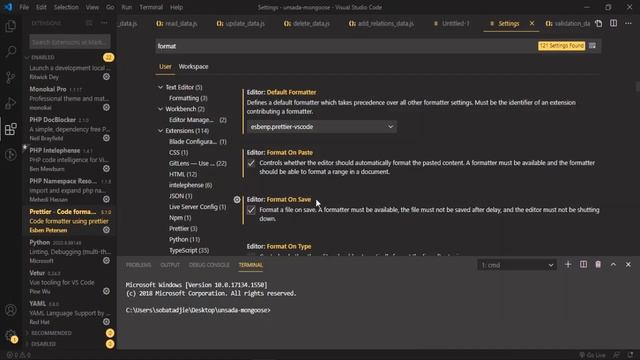The image size is (640, 360).
Task: Open the Default Formatter dropdown
Action: (x=322, y=127)
